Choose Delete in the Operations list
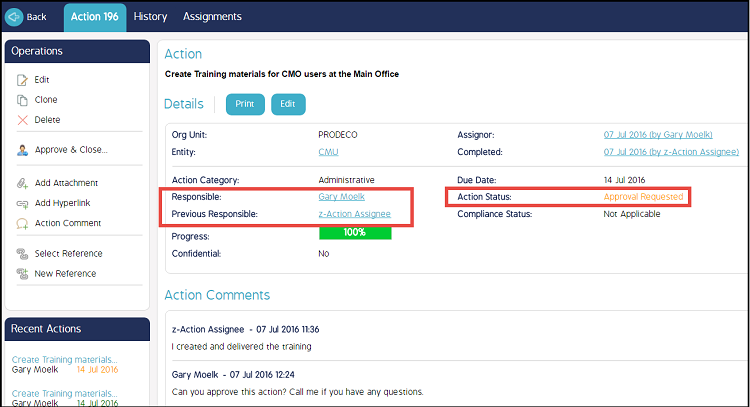The image size is (750, 407). pos(47,120)
